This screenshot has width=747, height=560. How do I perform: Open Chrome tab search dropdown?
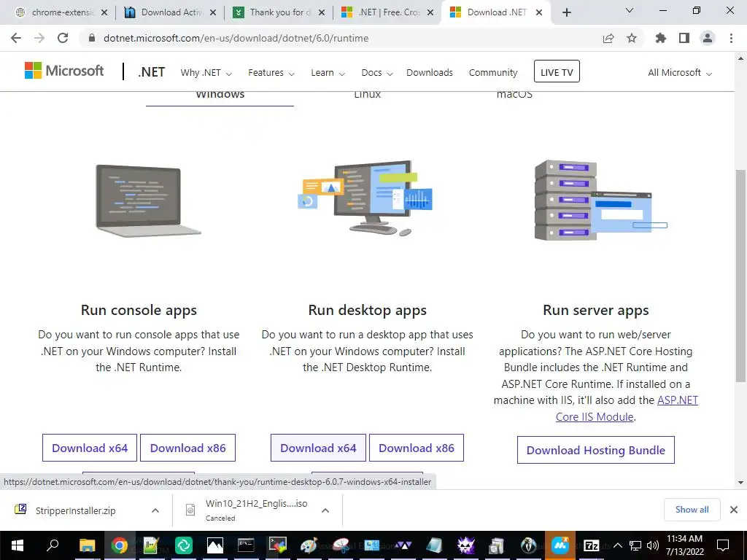pyautogui.click(x=630, y=10)
